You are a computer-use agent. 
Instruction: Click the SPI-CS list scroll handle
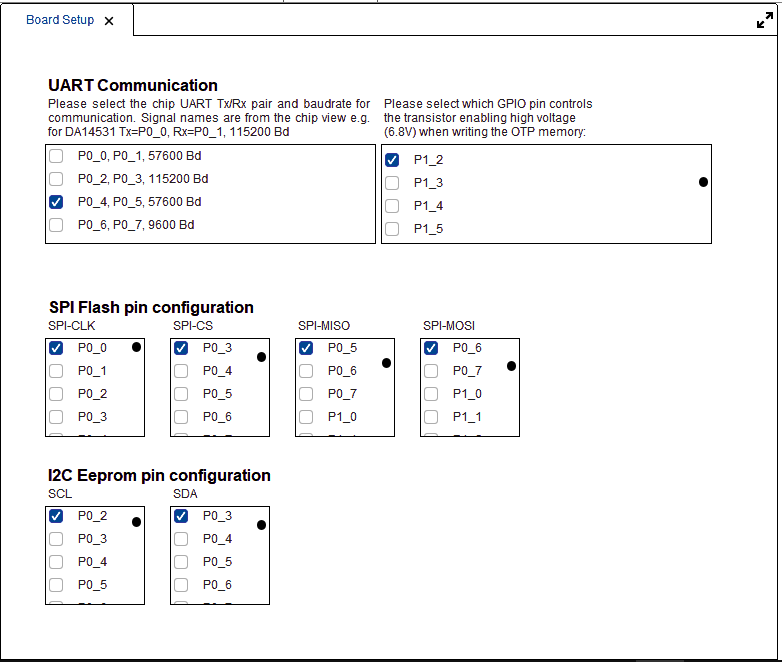coord(261,357)
